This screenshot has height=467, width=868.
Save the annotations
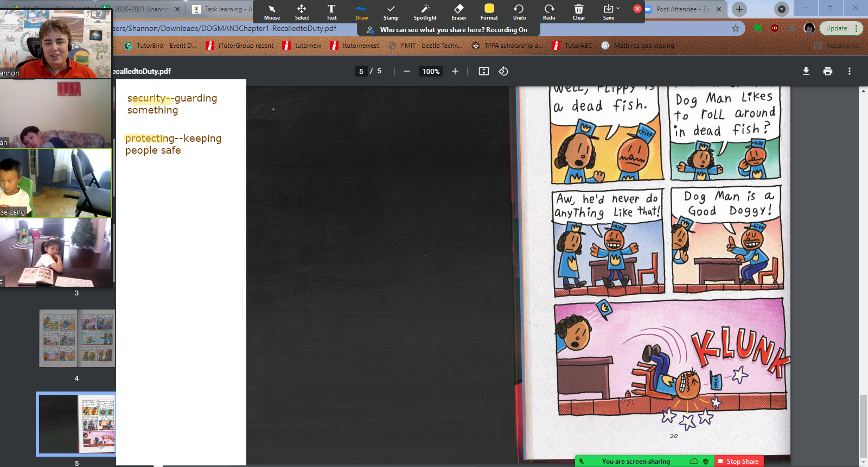[608, 12]
